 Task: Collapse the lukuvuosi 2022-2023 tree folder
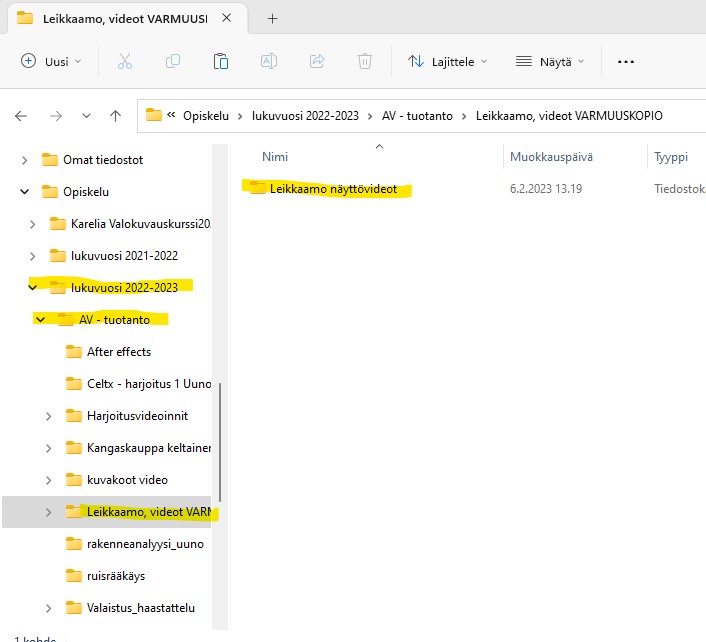pyautogui.click(x=33, y=288)
